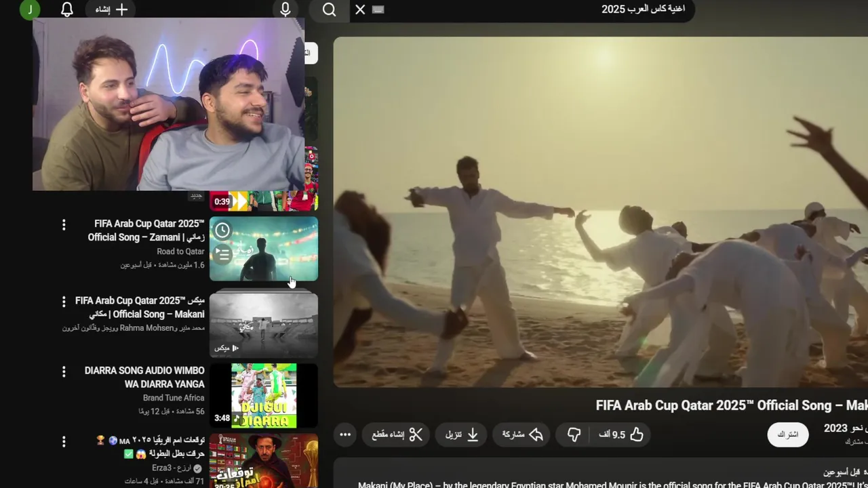The height and width of the screenshot is (488, 868).
Task: Create a clip with scissors button
Action: tap(397, 434)
